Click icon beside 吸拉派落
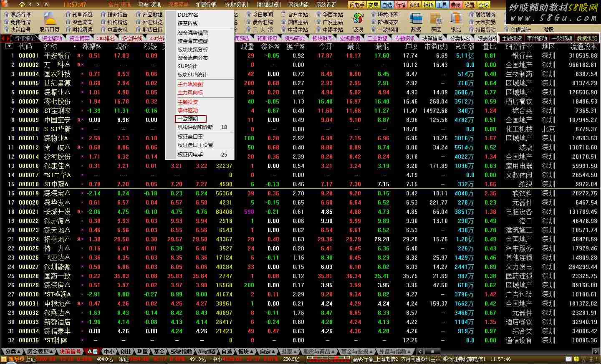The image size is (601, 364). point(374,14)
